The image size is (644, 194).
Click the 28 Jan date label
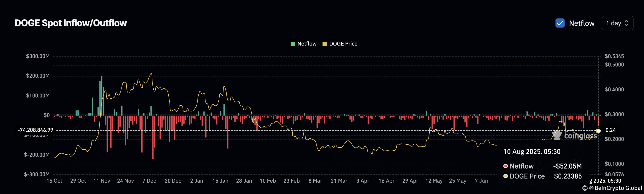point(244,181)
